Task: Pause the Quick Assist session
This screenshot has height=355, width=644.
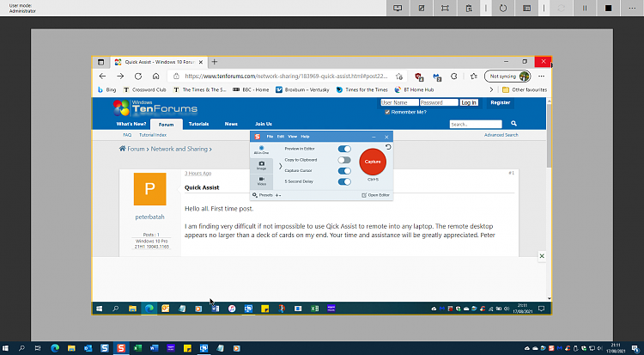Action: (x=585, y=9)
